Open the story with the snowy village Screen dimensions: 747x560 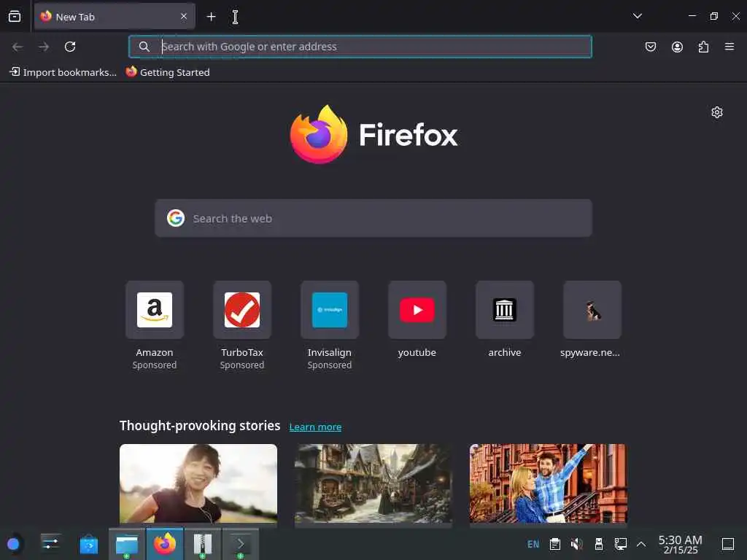pyautogui.click(x=373, y=484)
